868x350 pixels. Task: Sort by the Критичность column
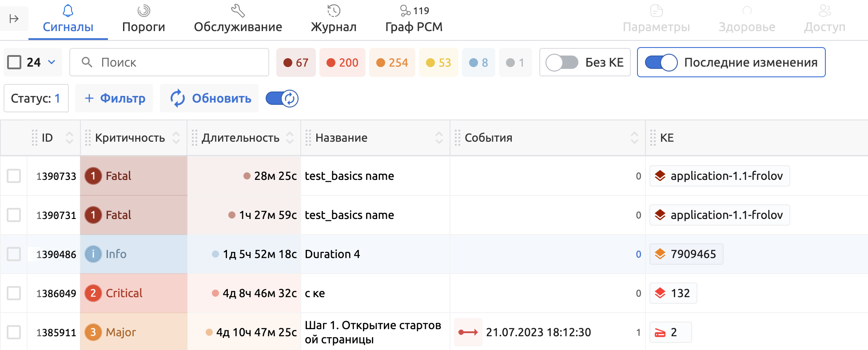click(176, 138)
